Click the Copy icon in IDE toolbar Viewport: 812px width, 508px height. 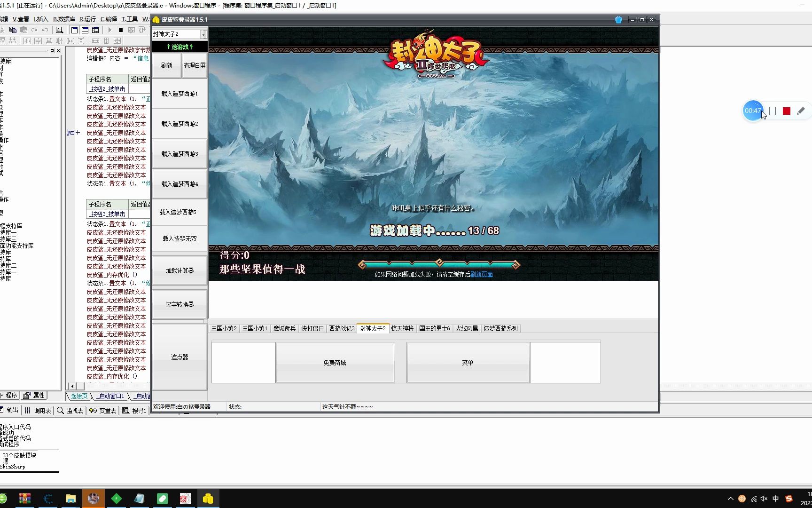13,30
